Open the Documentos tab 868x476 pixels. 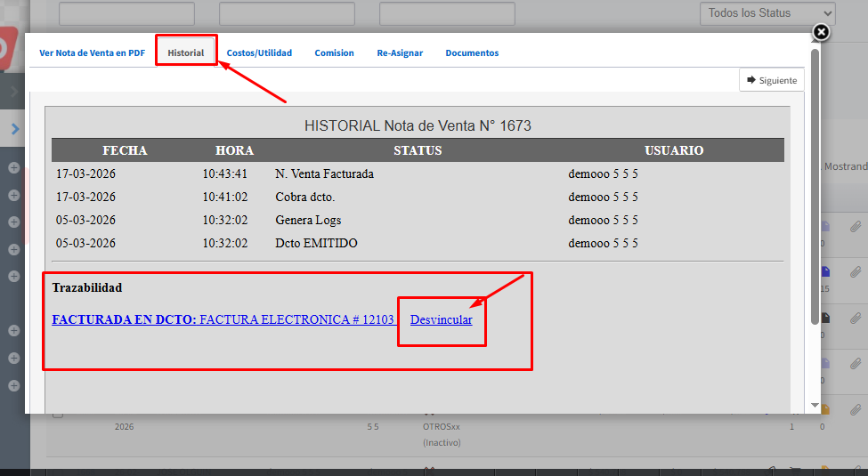pyautogui.click(x=472, y=53)
